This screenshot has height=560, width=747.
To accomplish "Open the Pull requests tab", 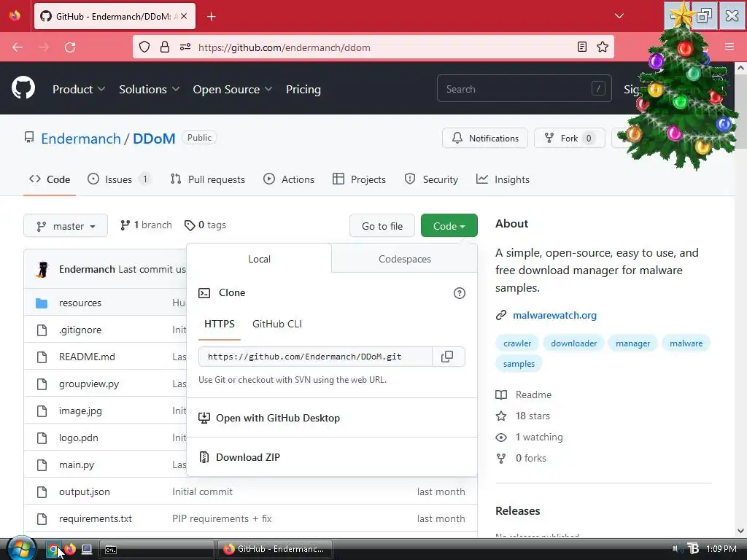I will pos(208,179).
